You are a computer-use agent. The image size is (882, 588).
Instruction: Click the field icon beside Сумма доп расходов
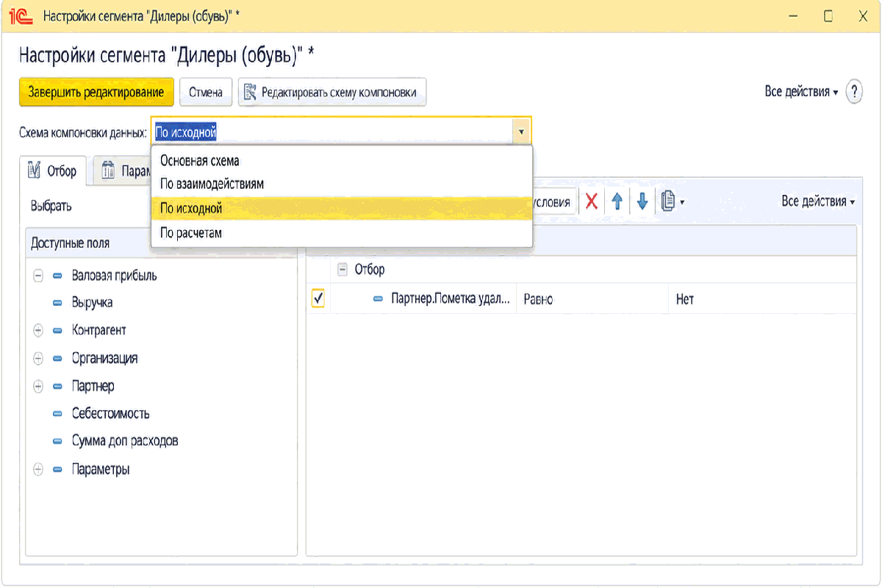(x=57, y=442)
